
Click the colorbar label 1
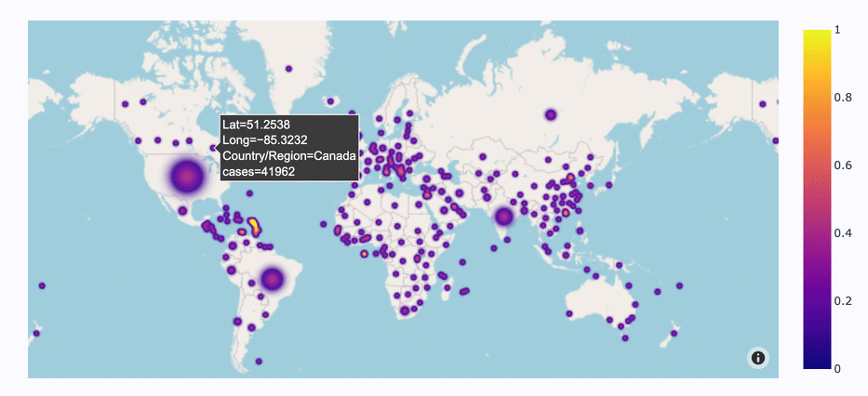tap(837, 31)
